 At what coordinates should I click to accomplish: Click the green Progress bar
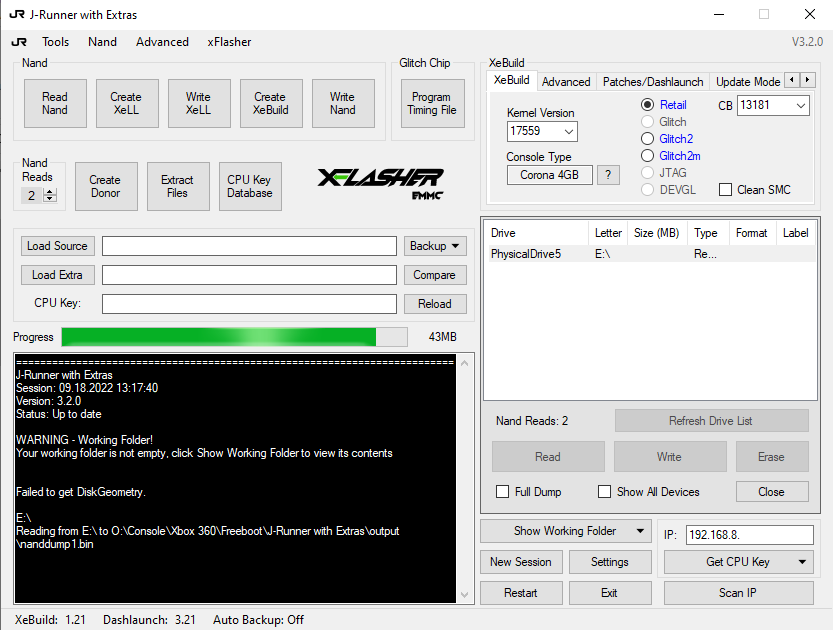(234, 337)
